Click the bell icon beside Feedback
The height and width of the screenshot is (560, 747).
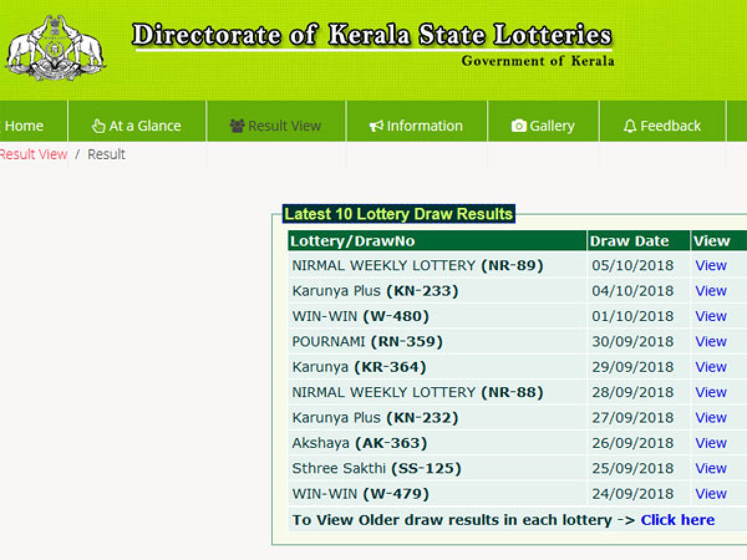tap(629, 126)
